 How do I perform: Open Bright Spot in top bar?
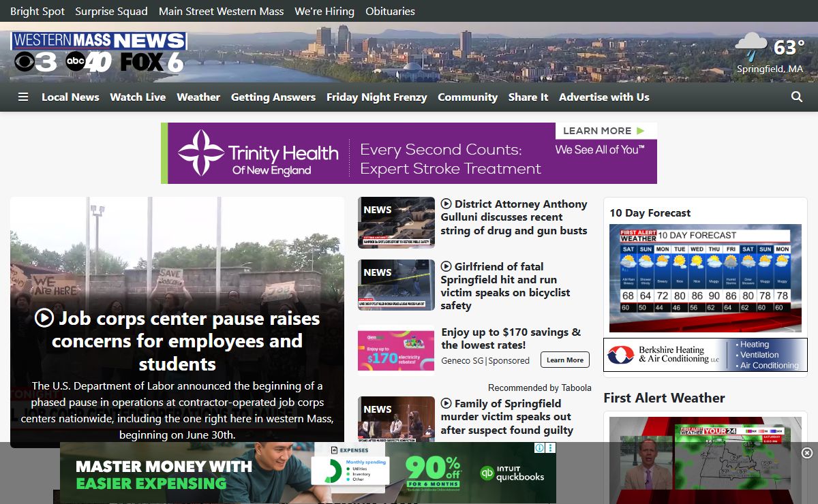click(x=37, y=11)
